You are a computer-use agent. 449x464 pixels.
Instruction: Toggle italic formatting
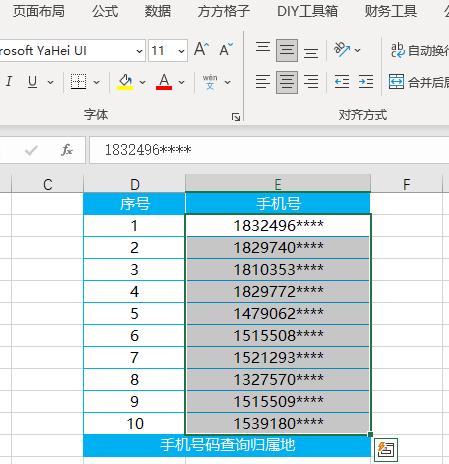tap(9, 81)
